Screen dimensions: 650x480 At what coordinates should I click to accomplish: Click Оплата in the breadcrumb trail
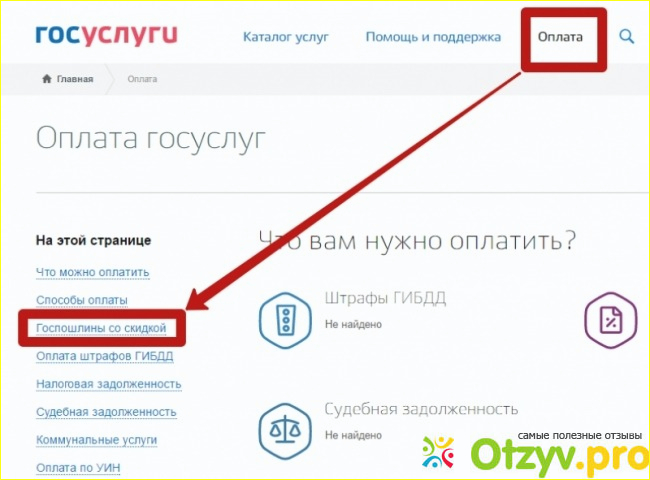tap(142, 79)
